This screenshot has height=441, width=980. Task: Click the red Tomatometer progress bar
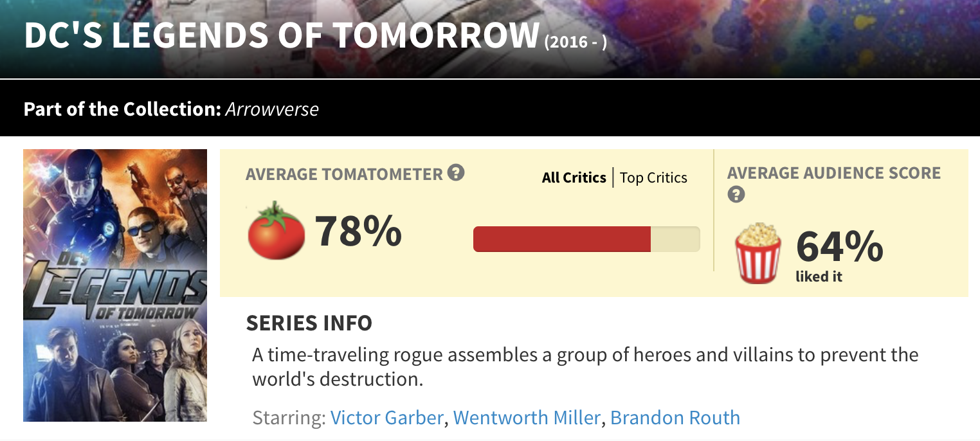(x=562, y=239)
